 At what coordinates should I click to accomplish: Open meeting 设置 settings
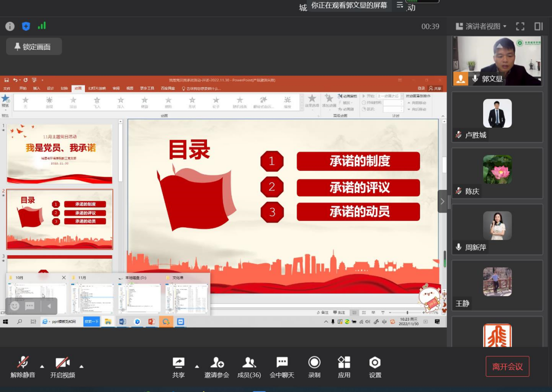(375, 367)
